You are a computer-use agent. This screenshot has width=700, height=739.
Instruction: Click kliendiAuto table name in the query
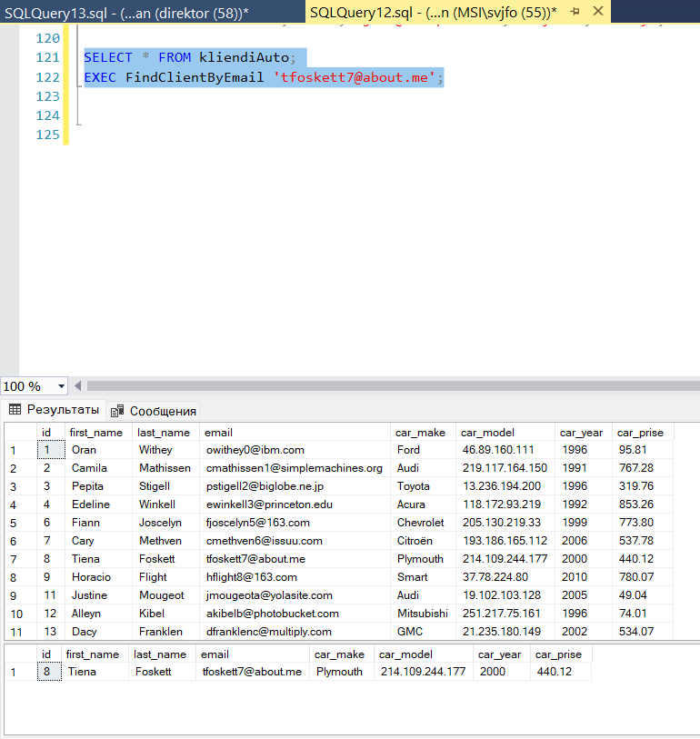245,57
